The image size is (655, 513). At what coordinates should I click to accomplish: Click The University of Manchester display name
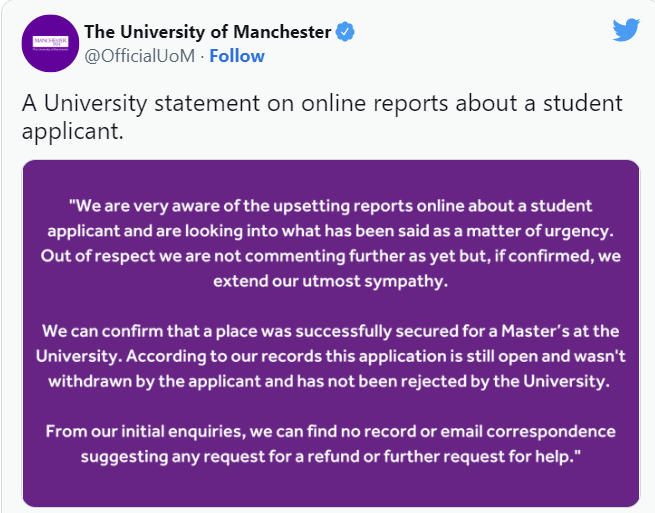pyautogui.click(x=208, y=32)
